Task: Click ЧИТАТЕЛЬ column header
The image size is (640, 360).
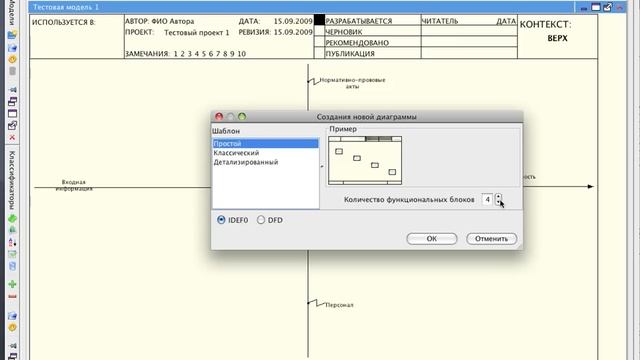Action: tap(440, 21)
